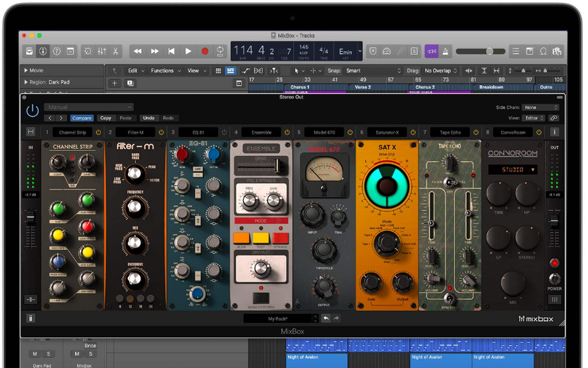This screenshot has width=588, height=368.
Task: Click the highlighted list view icon
Action: pos(230,71)
